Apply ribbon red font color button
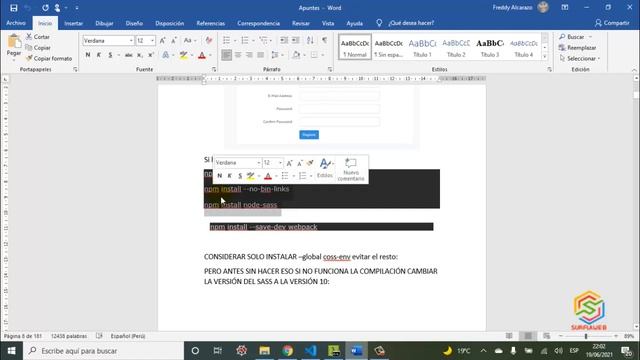Image resolution: width=640 pixels, height=360 pixels. click(x=202, y=55)
